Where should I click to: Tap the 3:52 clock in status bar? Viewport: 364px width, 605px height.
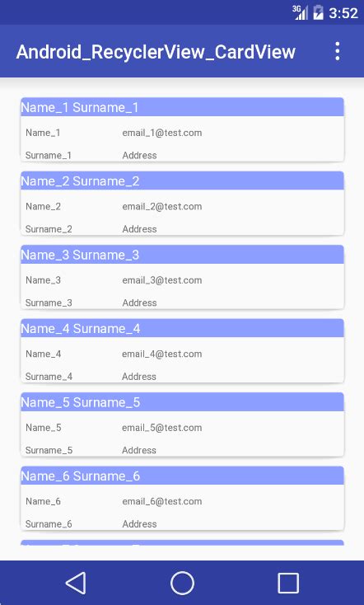(343, 13)
